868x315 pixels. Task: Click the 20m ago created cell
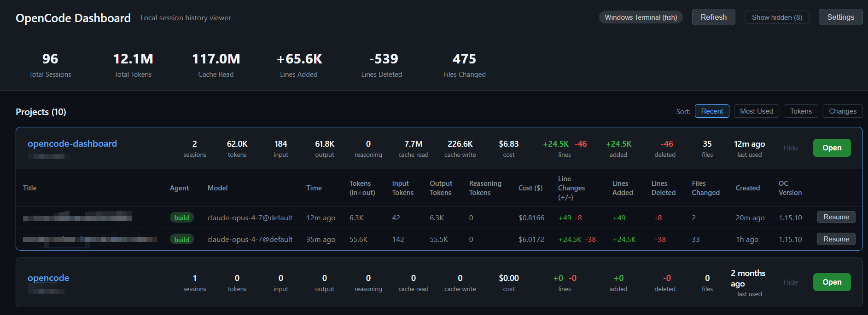pyautogui.click(x=750, y=218)
